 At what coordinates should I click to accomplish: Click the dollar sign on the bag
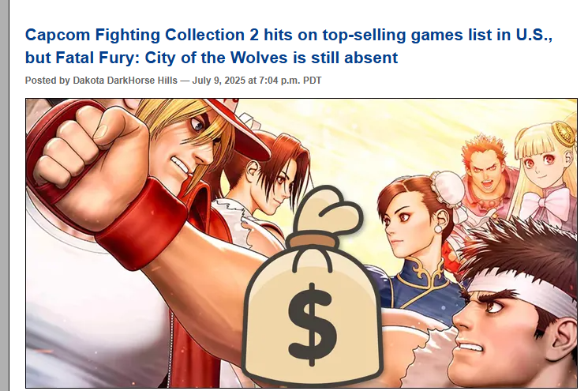312,325
